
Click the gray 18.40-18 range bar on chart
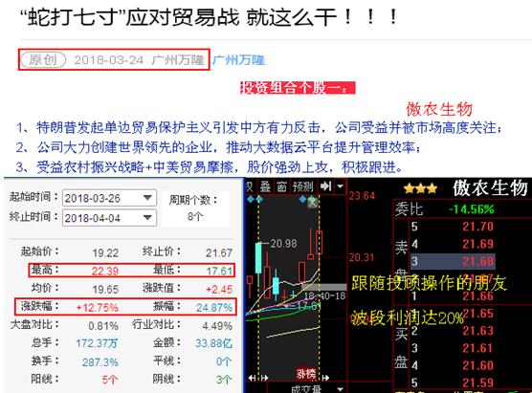pyautogui.click(x=323, y=287)
